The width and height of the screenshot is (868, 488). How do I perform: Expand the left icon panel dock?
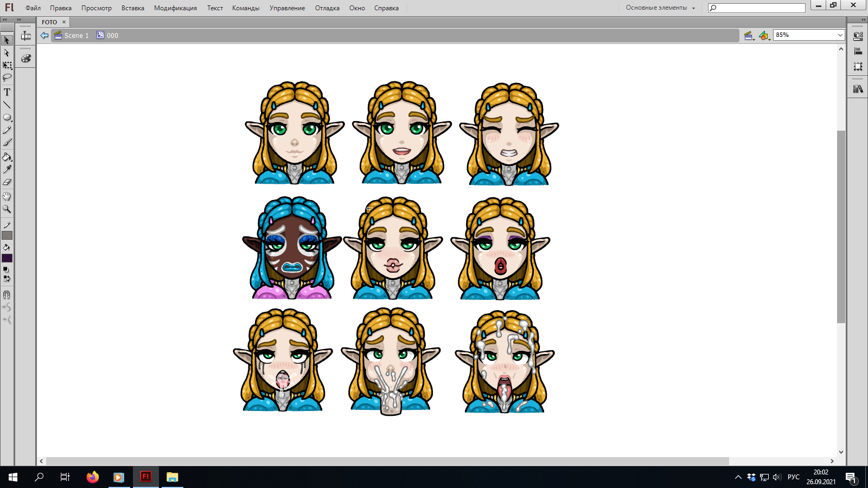coord(19,20)
